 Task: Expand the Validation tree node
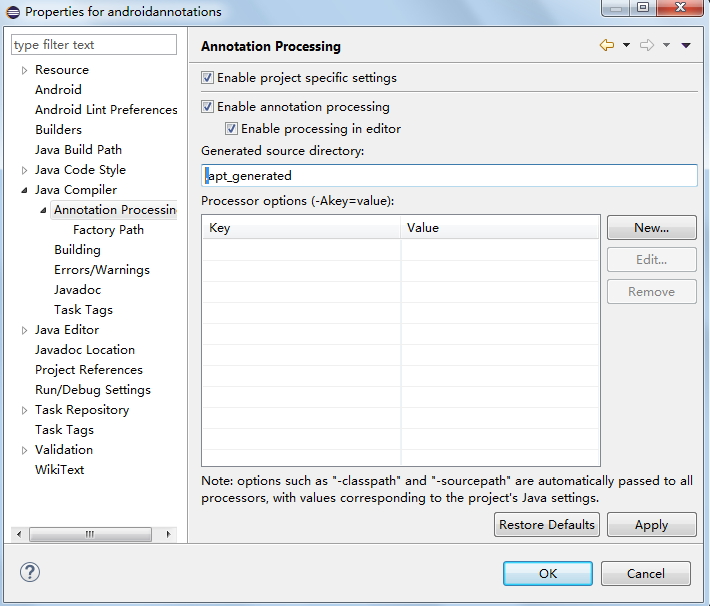pos(25,450)
